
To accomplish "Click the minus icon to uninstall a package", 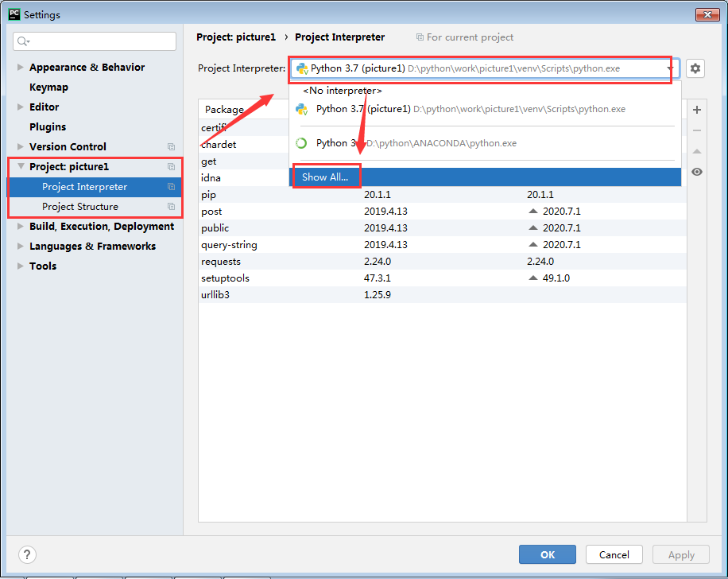I will click(697, 130).
